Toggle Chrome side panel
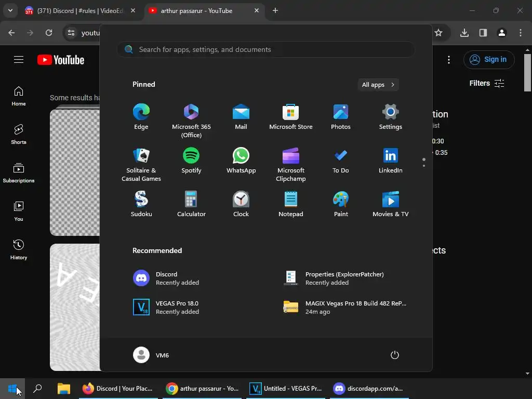The width and height of the screenshot is (532, 399). 483,33
